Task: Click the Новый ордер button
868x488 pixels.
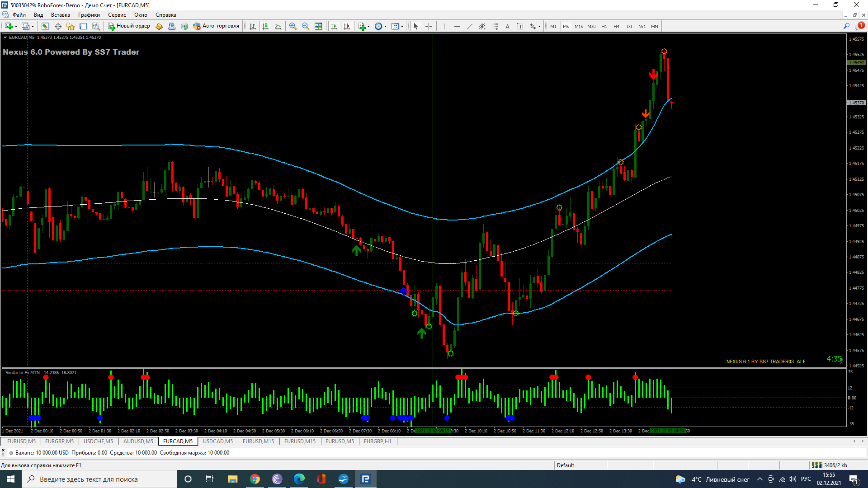Action: [129, 26]
